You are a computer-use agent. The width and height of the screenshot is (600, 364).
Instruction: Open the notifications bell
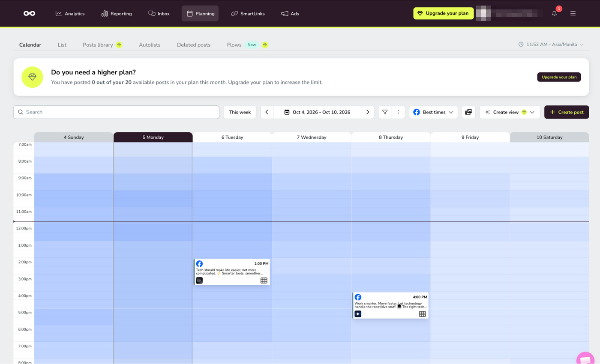(x=555, y=13)
